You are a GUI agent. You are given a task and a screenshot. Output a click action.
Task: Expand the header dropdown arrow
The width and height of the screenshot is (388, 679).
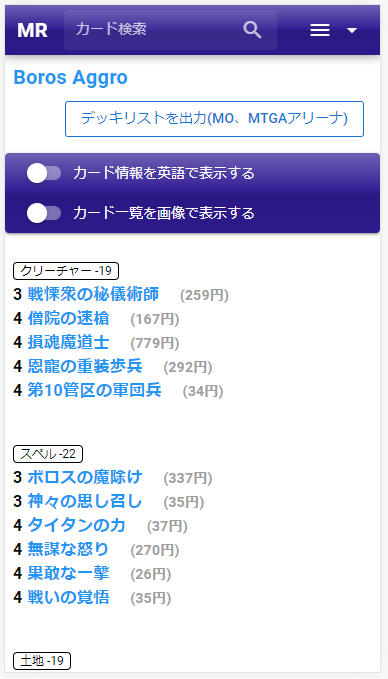[352, 30]
